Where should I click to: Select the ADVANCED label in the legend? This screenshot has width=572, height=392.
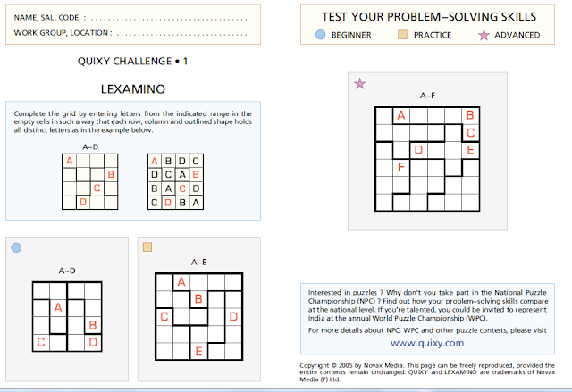[517, 35]
